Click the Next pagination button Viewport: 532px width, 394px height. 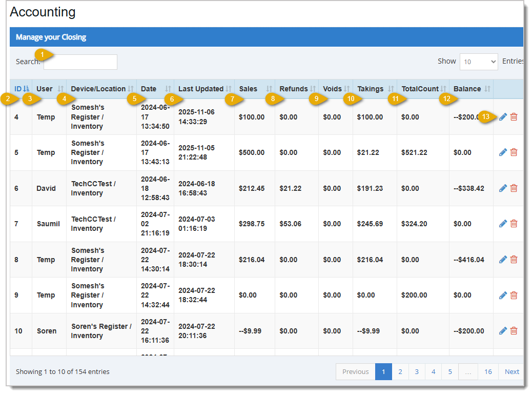pos(511,371)
